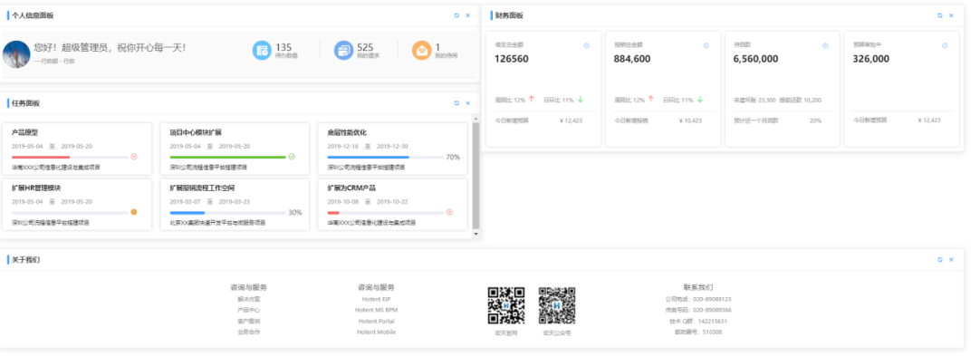Click the 宏天公众号 QR code image
Viewport: 980px width, 356px height.
(x=557, y=305)
